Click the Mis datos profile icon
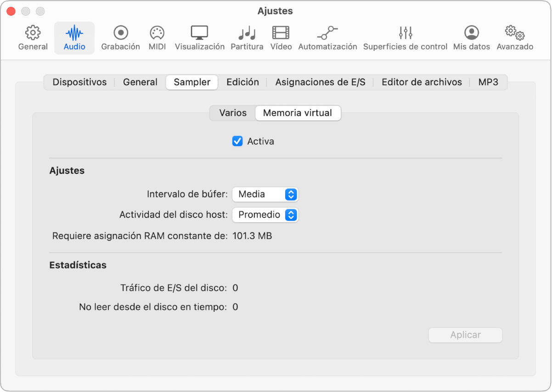 pos(471,33)
